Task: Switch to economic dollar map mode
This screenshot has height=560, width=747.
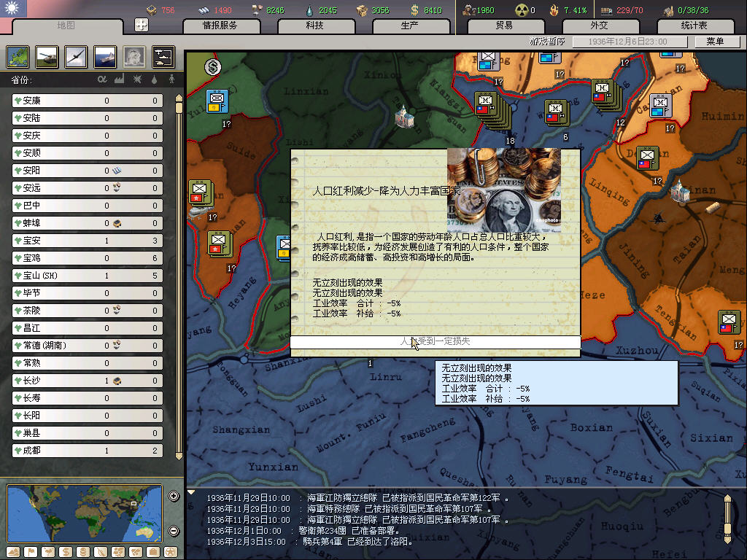Action: click(66, 552)
